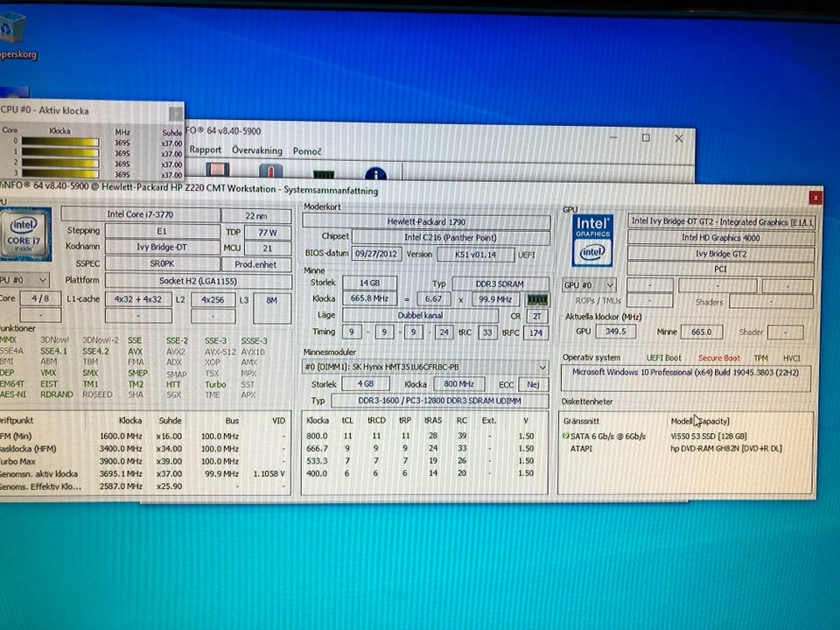
Task: Click the 14 GB memory size field
Action: tap(369, 283)
